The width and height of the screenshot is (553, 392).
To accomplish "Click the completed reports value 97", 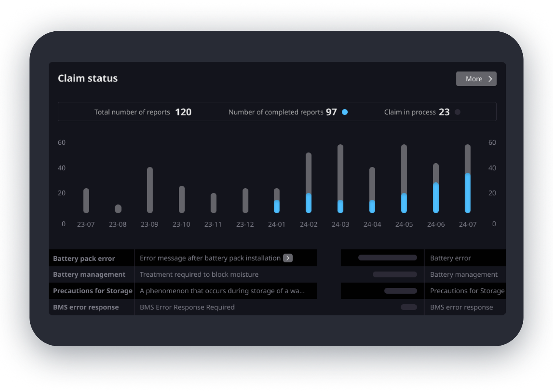I will pyautogui.click(x=331, y=112).
